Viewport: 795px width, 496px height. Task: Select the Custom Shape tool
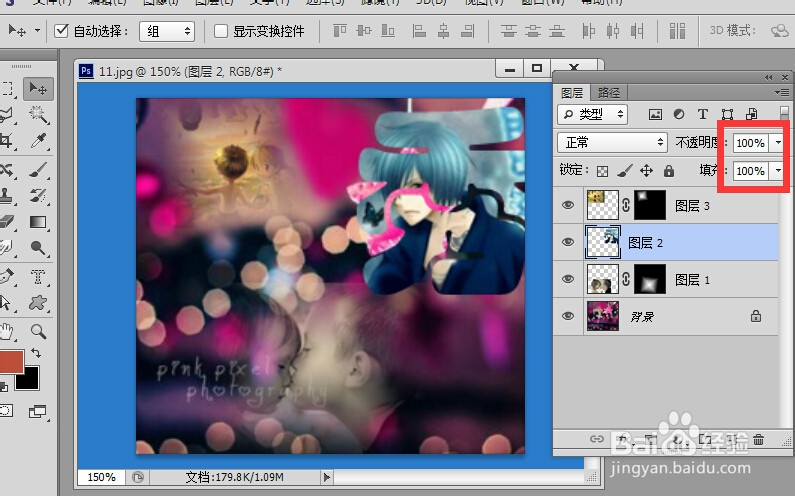point(38,303)
